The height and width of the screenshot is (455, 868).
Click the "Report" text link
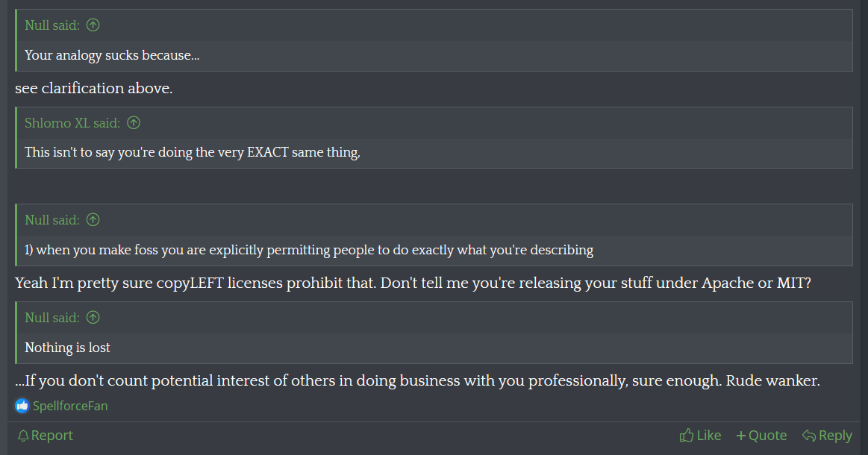(52, 436)
